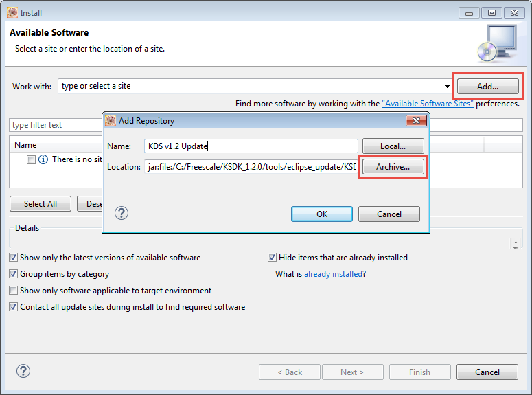The height and width of the screenshot is (395, 532).
Task: Click the Add Repository title bar icon
Action: click(x=110, y=121)
